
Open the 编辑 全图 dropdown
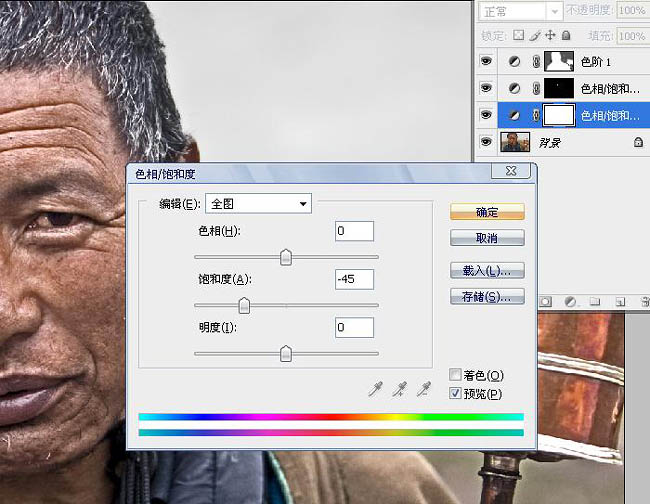pyautogui.click(x=258, y=204)
